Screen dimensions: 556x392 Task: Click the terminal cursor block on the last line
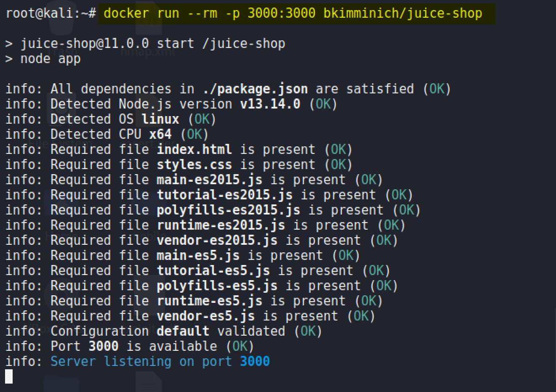[9, 376]
